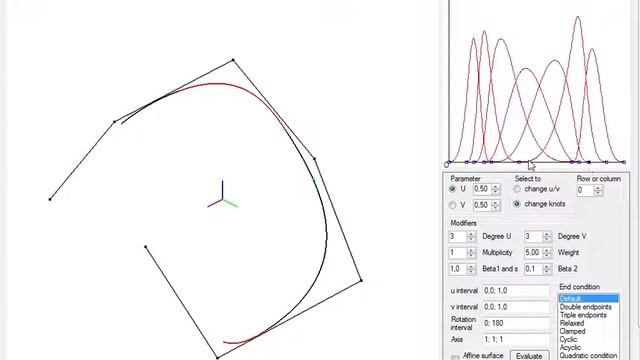Select 'Relaxed' end condition
The height and width of the screenshot is (360, 640).
pos(589,323)
